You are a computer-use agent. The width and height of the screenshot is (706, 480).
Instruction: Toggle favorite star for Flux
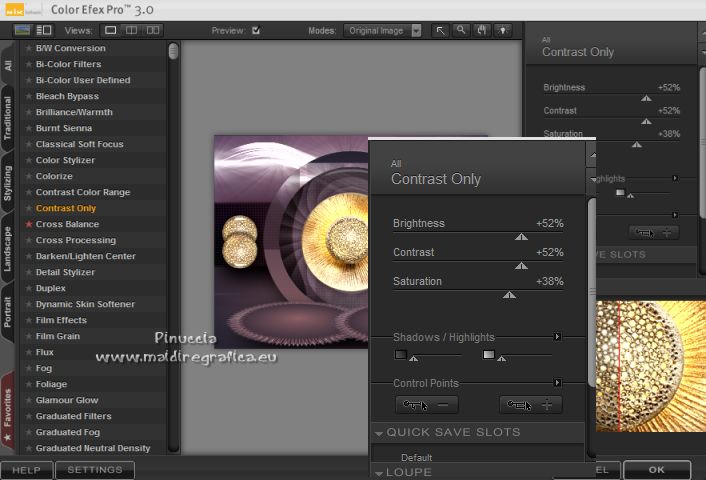(28, 352)
